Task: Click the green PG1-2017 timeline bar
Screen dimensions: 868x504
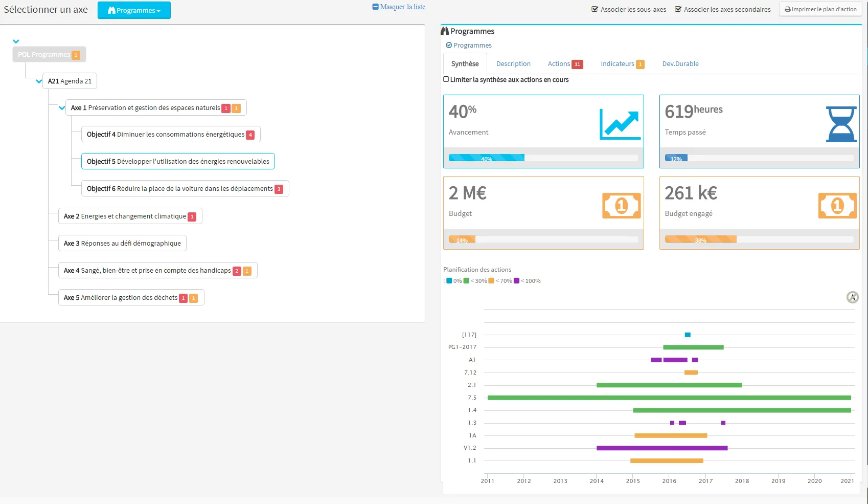Action: (693, 347)
